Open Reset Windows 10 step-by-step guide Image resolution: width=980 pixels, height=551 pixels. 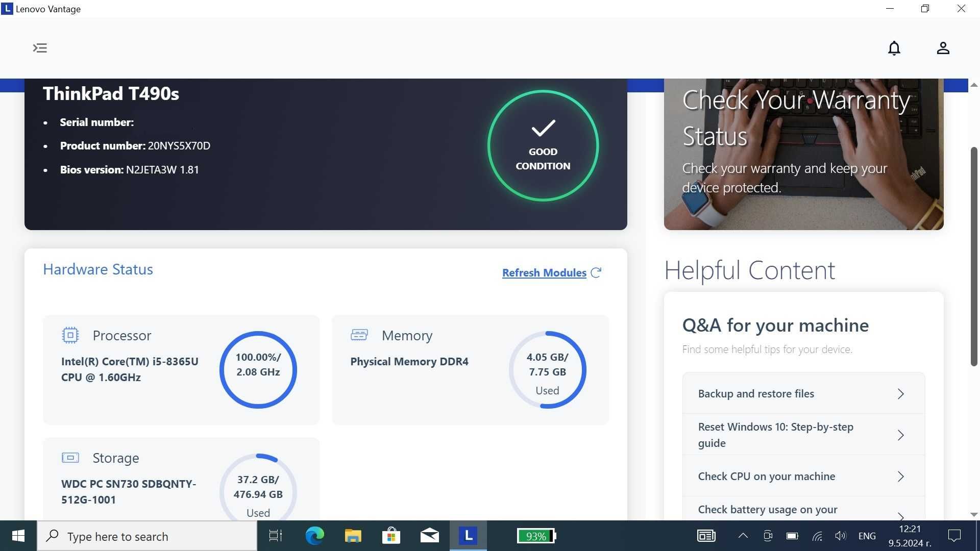coord(803,435)
